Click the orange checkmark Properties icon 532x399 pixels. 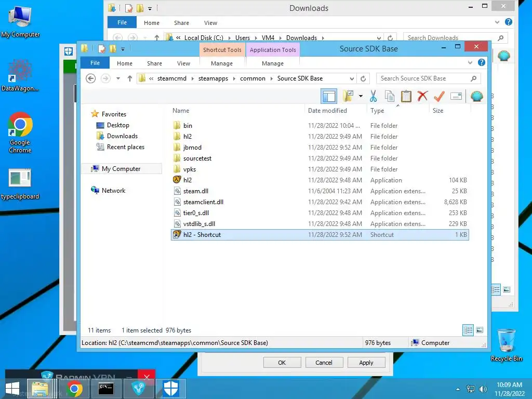point(439,96)
